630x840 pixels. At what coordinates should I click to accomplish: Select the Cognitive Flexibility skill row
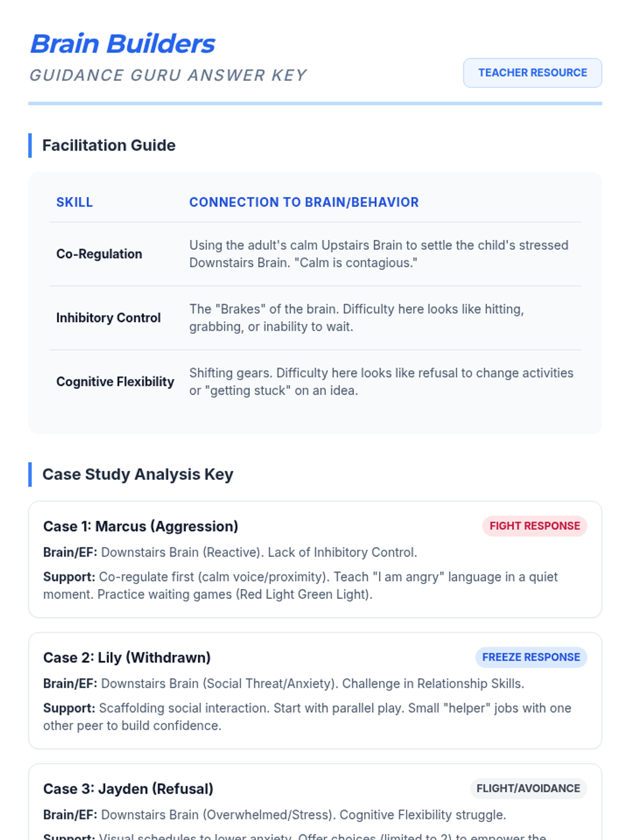[315, 382]
